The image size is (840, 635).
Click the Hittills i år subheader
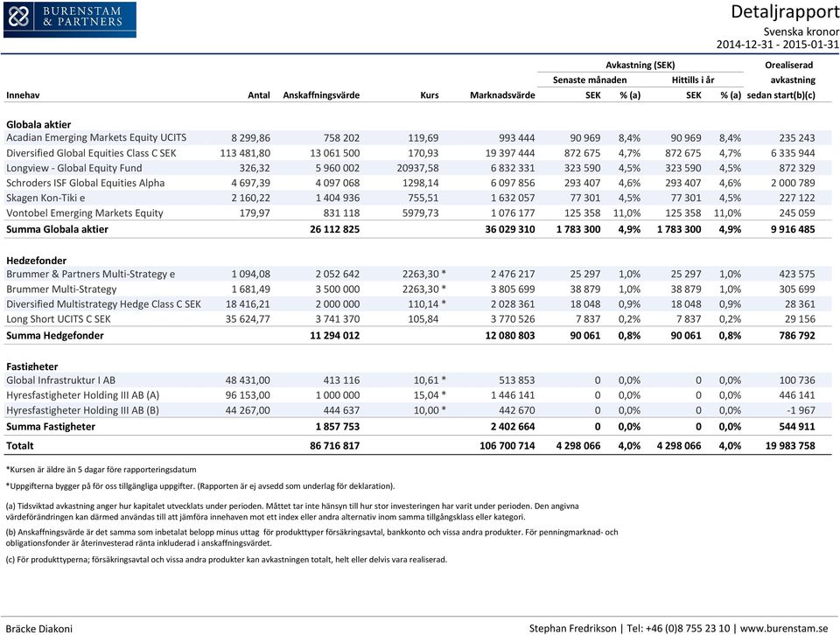point(693,80)
